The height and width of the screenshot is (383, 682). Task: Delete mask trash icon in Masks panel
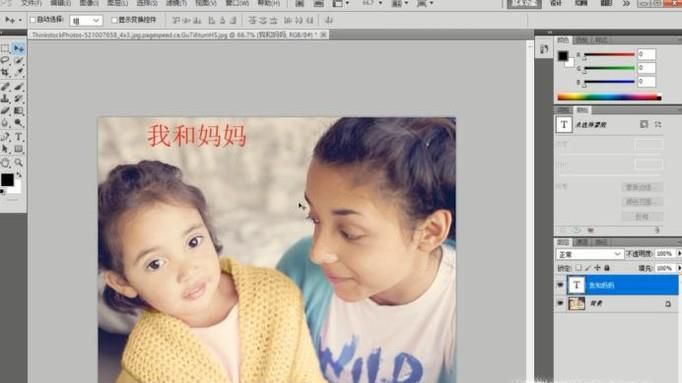(x=657, y=230)
